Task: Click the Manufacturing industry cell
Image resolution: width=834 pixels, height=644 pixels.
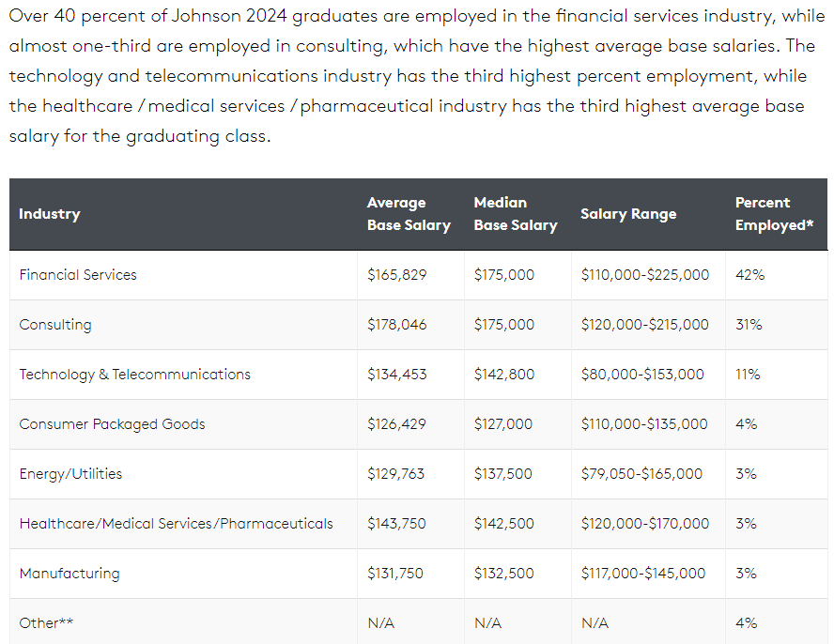Action: [x=69, y=574]
